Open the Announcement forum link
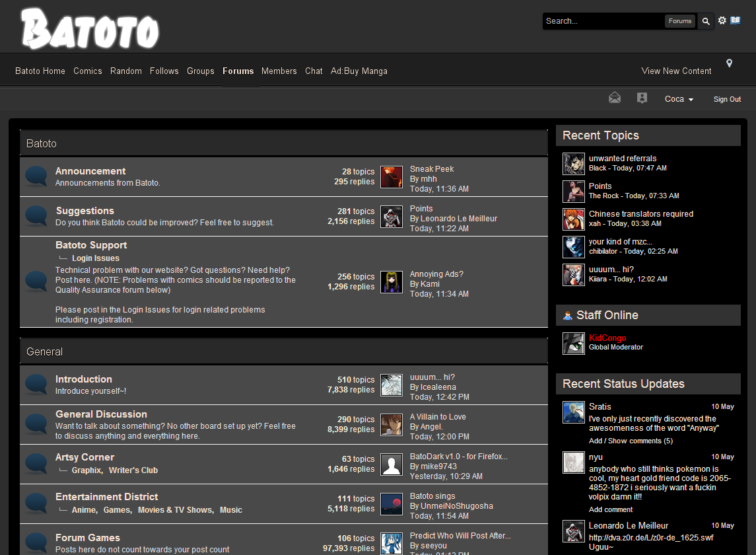The image size is (756, 555). pyautogui.click(x=90, y=171)
